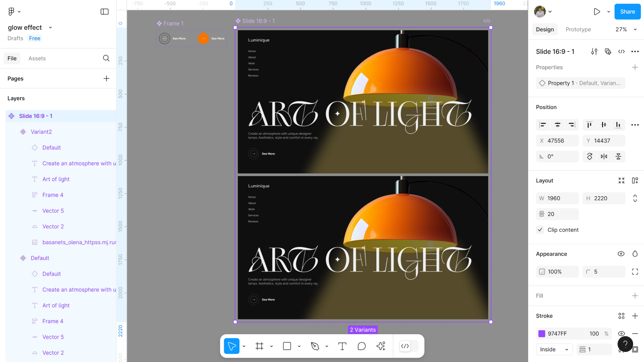644x362 pixels.
Task: Select the Text tool in bottom toolbar
Action: tap(342, 346)
